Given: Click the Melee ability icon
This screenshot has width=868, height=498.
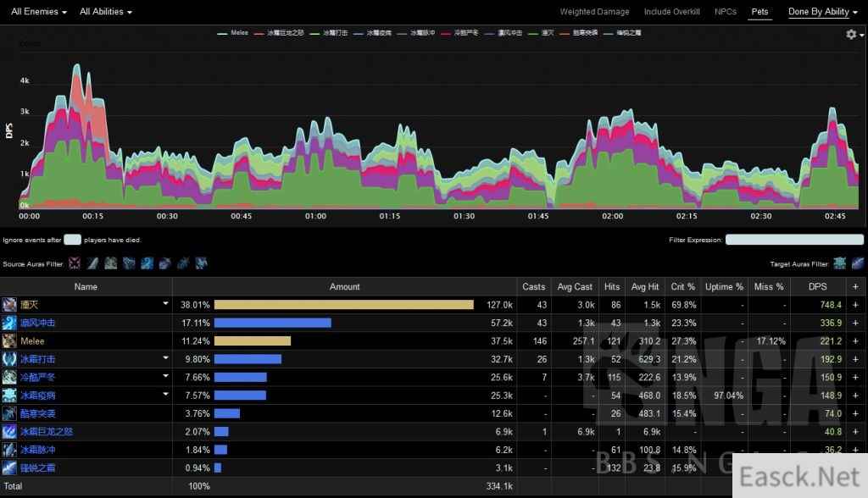Looking at the screenshot, I should click(9, 341).
